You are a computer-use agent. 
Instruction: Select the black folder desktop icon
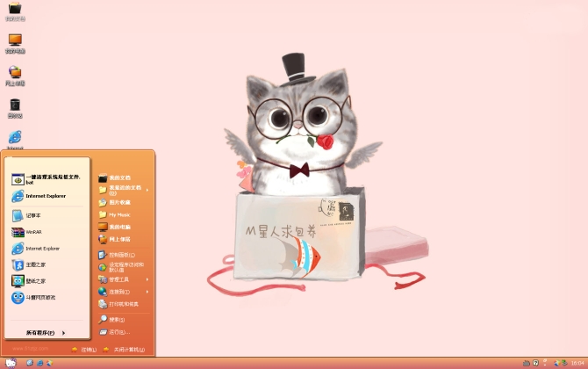pyautogui.click(x=15, y=11)
